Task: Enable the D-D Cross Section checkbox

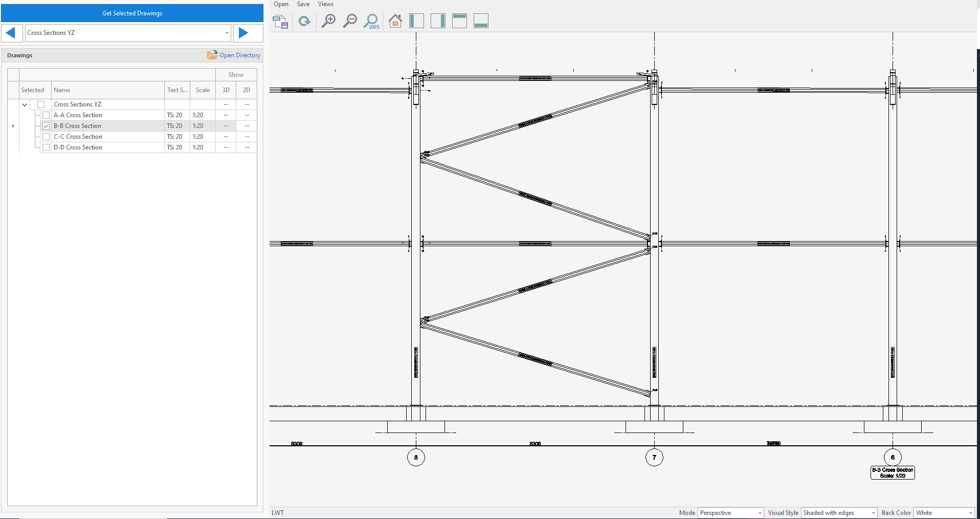Action: click(x=46, y=147)
